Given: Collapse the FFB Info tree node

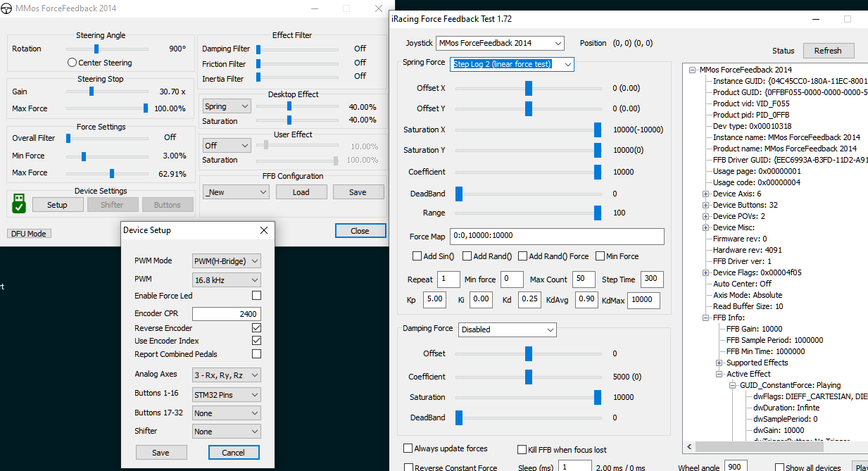Looking at the screenshot, I should [x=706, y=318].
